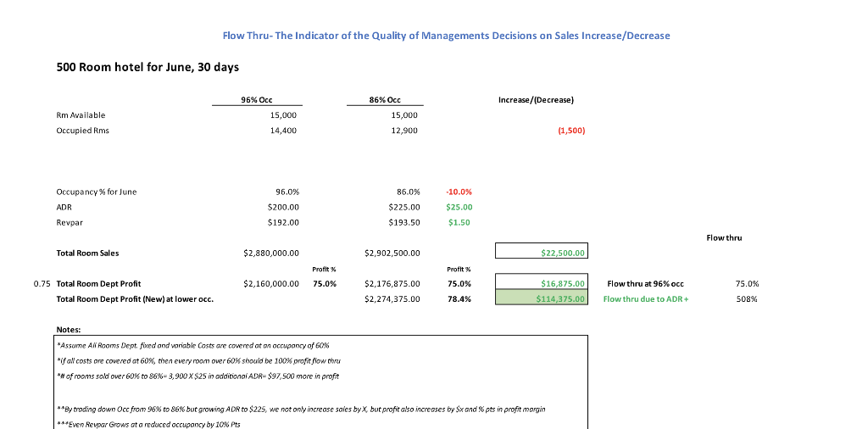This screenshot has width=868, height=429.
Task: Click the bold 'Flow thru' column heading
Action: [x=724, y=237]
